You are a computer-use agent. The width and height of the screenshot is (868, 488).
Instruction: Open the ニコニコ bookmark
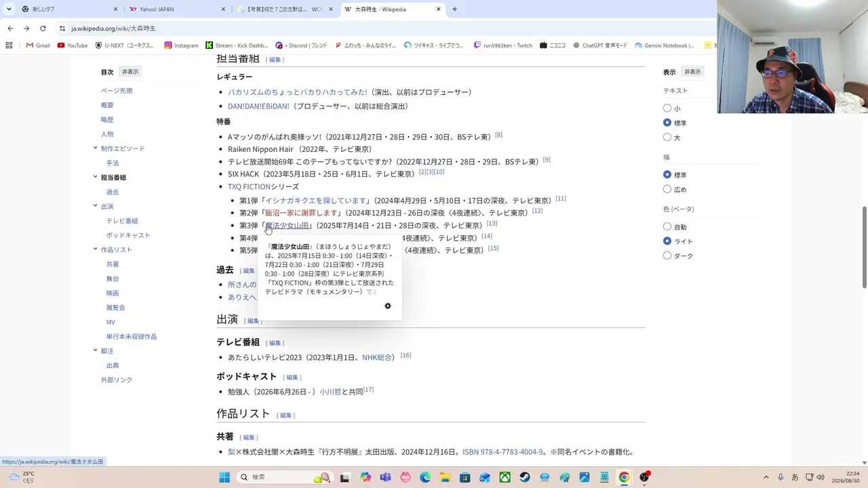[x=553, y=45]
